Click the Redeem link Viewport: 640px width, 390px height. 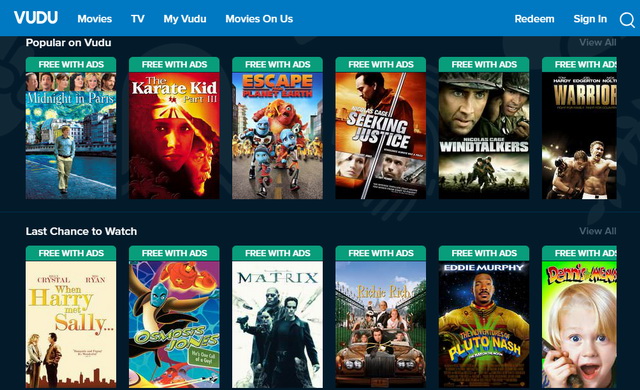pos(534,19)
